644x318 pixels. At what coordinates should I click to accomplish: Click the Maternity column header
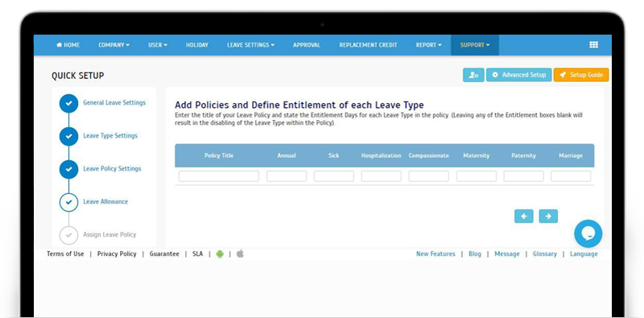pyautogui.click(x=477, y=155)
